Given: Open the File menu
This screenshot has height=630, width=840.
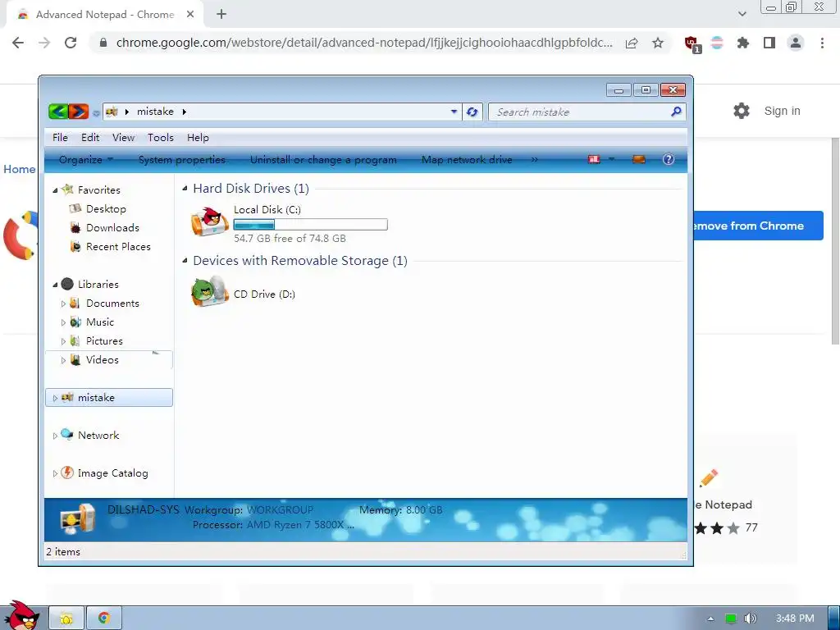Looking at the screenshot, I should [x=60, y=138].
